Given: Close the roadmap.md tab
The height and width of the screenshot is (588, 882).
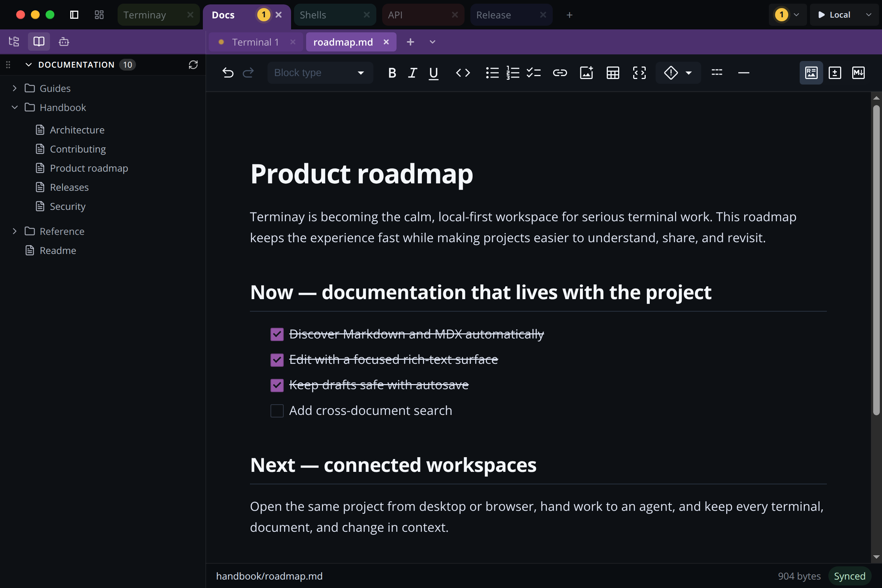Looking at the screenshot, I should (x=386, y=42).
